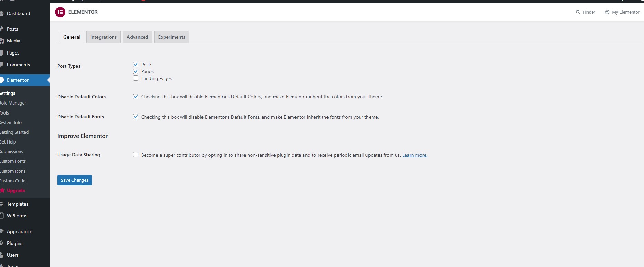This screenshot has width=644, height=267.
Task: Click the 'Disable Default Fonts' row label
Action: click(x=81, y=117)
